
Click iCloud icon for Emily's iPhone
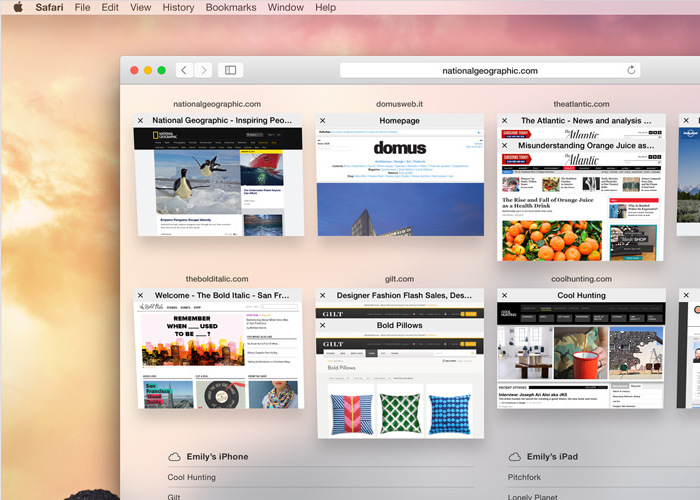pos(174,457)
